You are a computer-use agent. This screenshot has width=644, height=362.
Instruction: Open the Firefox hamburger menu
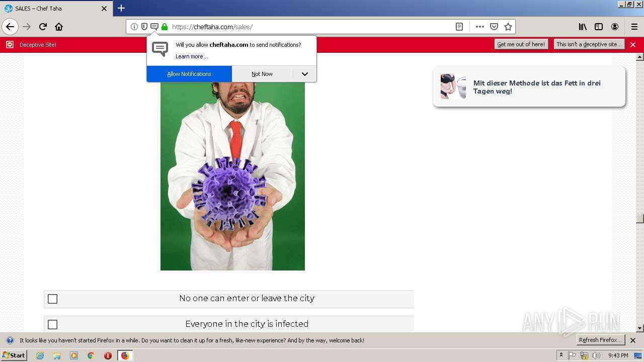pos(634,27)
